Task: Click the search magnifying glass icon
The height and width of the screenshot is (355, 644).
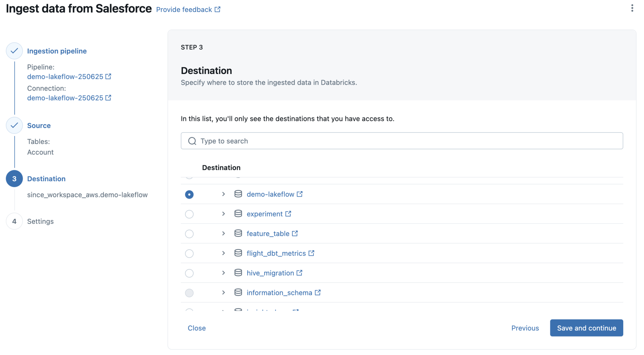Action: 192,141
